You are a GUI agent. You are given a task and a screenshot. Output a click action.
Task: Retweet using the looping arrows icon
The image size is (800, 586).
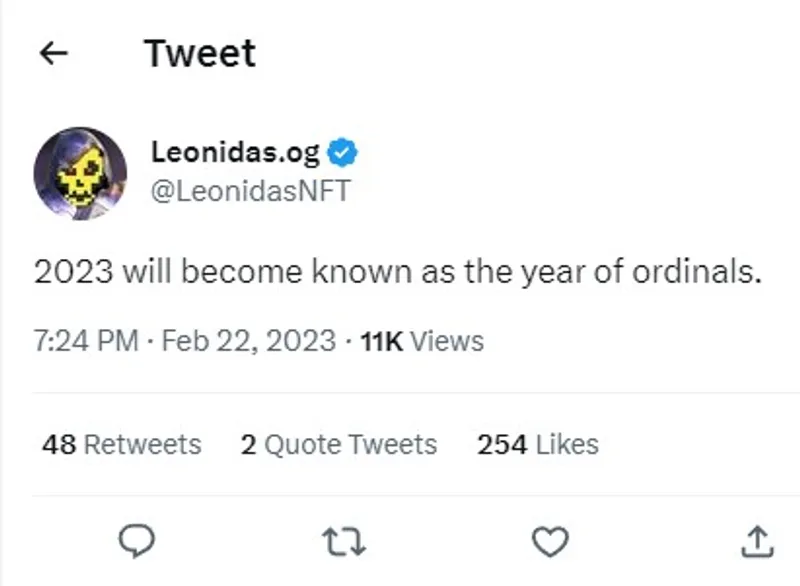[x=344, y=542]
